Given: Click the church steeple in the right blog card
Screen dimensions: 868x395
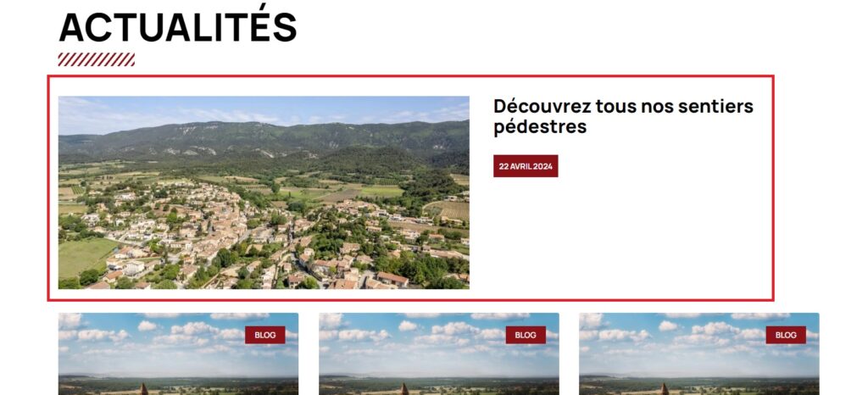Looking at the screenshot, I should (x=665, y=389).
